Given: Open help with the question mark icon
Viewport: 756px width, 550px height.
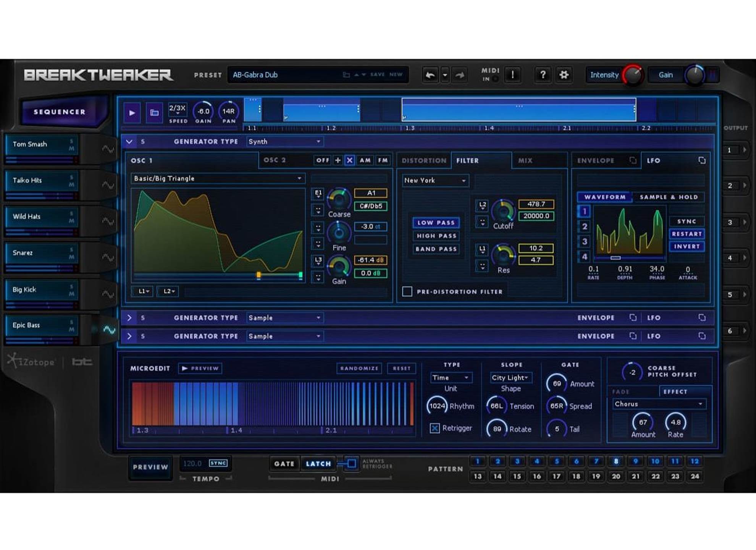Looking at the screenshot, I should click(543, 75).
